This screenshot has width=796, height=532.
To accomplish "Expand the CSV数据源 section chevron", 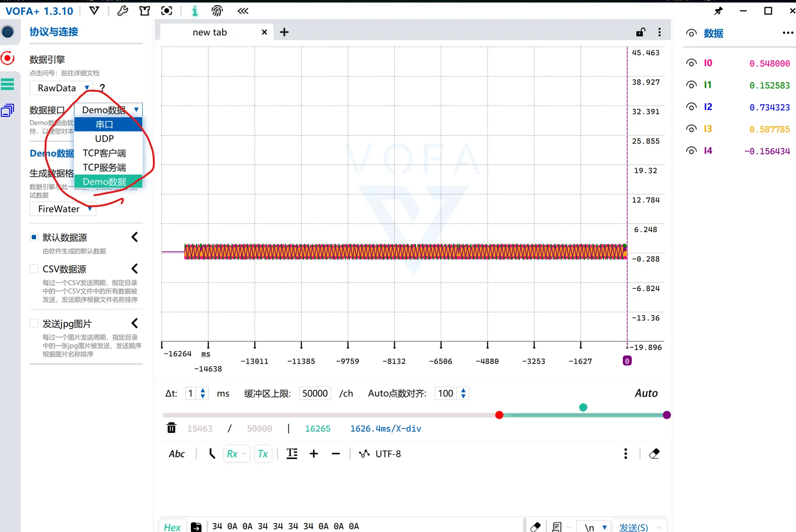I will [x=135, y=269].
